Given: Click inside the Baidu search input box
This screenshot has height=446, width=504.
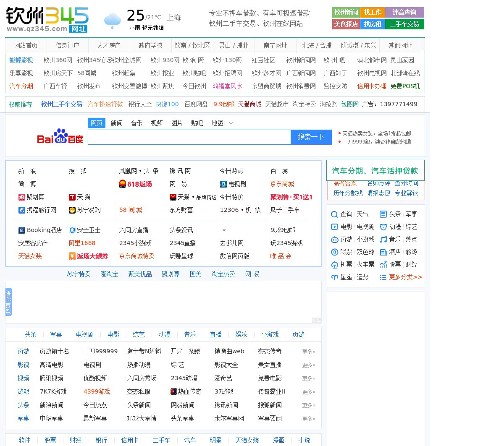Looking at the screenshot, I should [189, 137].
